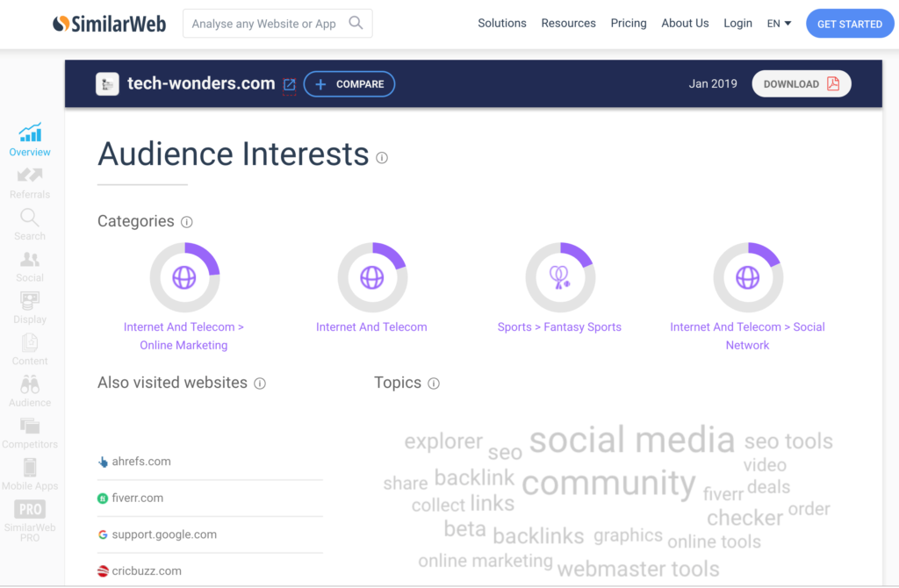Click the Internet And Telecom globe donut
Screen dimensions: 899x588
(372, 277)
